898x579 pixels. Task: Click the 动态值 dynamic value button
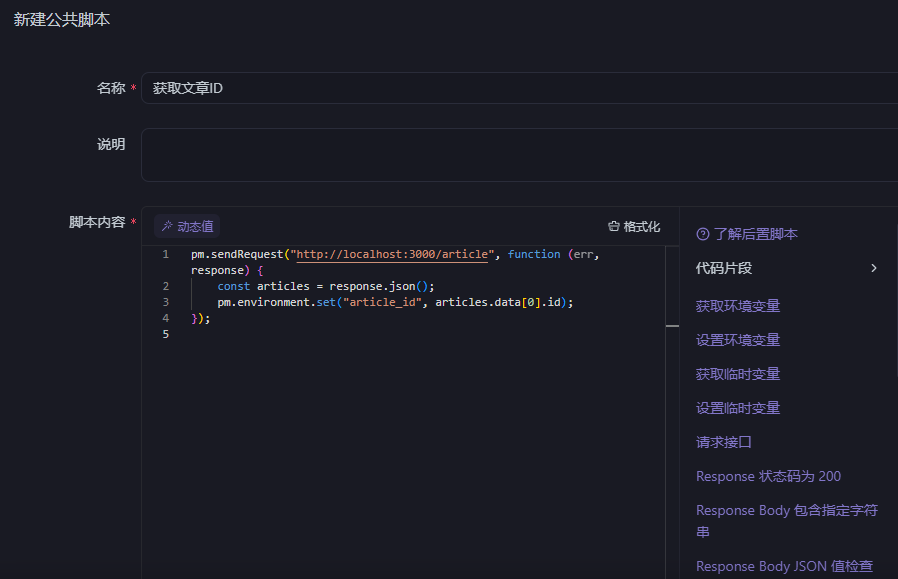[187, 226]
